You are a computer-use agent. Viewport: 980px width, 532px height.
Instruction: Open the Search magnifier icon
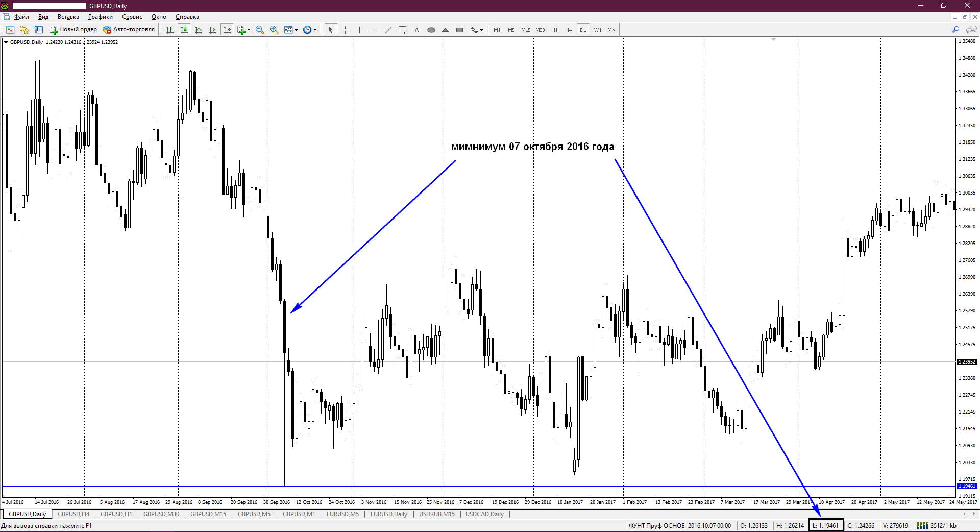click(955, 30)
